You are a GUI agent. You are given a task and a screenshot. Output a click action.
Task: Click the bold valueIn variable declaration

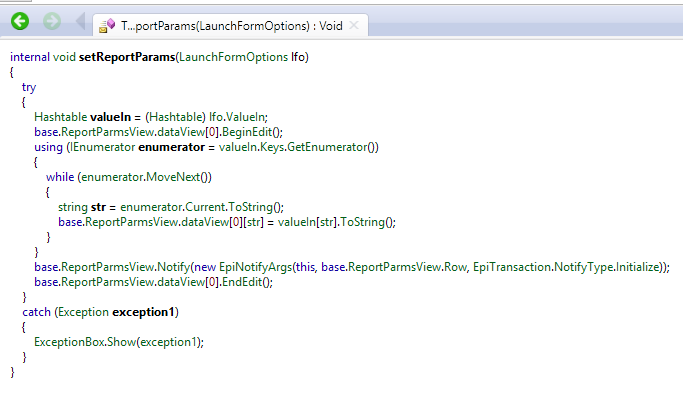coord(110,117)
